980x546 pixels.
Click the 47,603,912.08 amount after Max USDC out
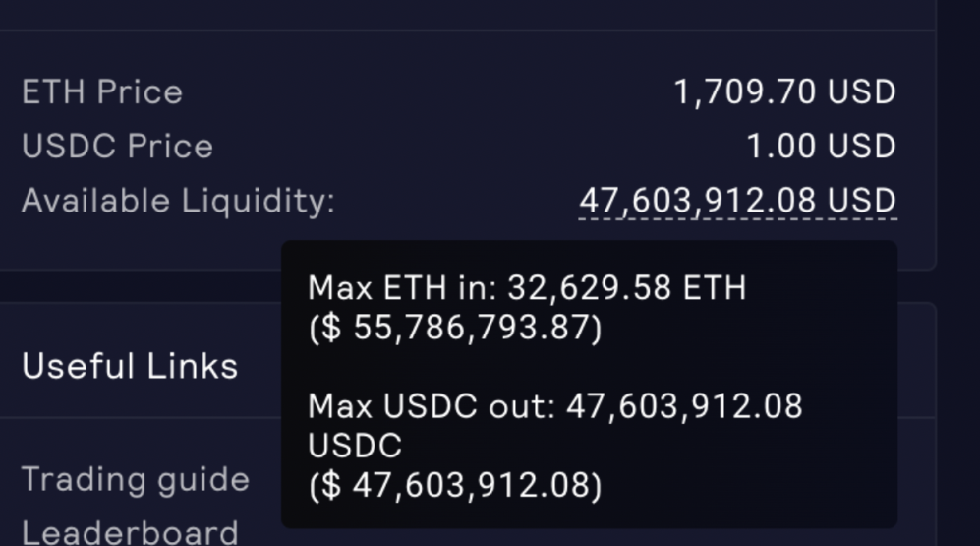(x=684, y=406)
